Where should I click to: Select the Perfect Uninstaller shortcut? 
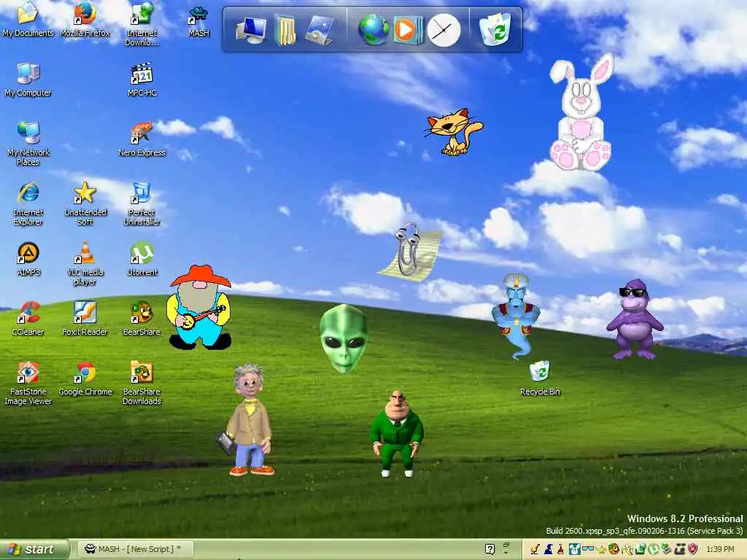point(142,203)
